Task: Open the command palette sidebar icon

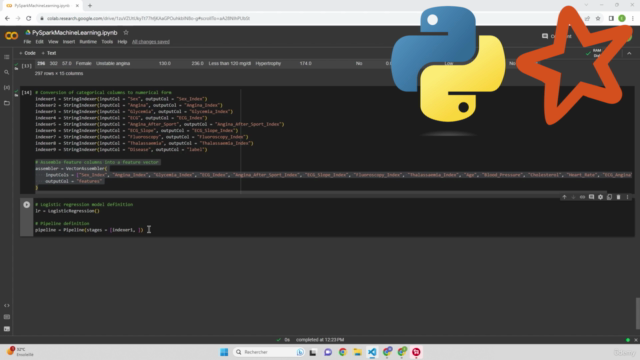Action: [7, 317]
